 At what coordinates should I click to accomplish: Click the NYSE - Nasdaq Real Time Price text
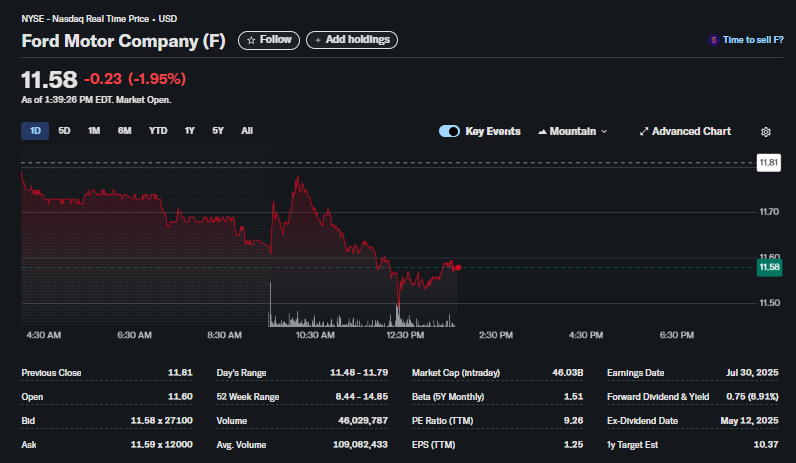[85, 19]
